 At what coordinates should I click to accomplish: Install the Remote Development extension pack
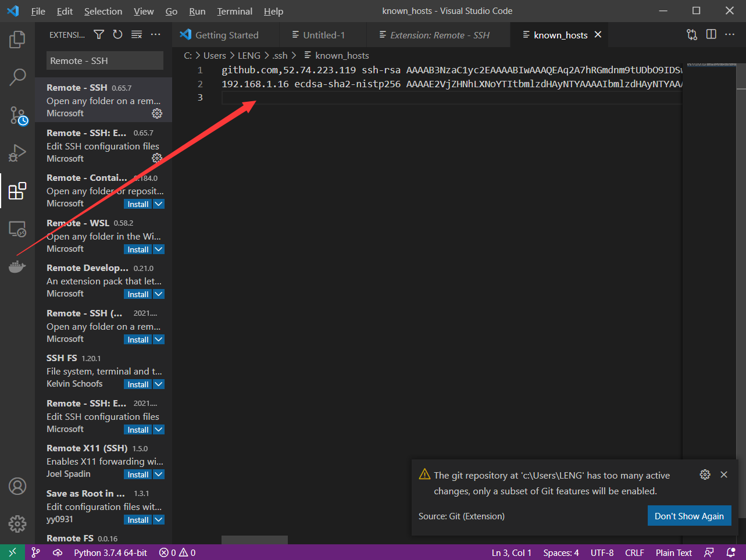coord(137,294)
